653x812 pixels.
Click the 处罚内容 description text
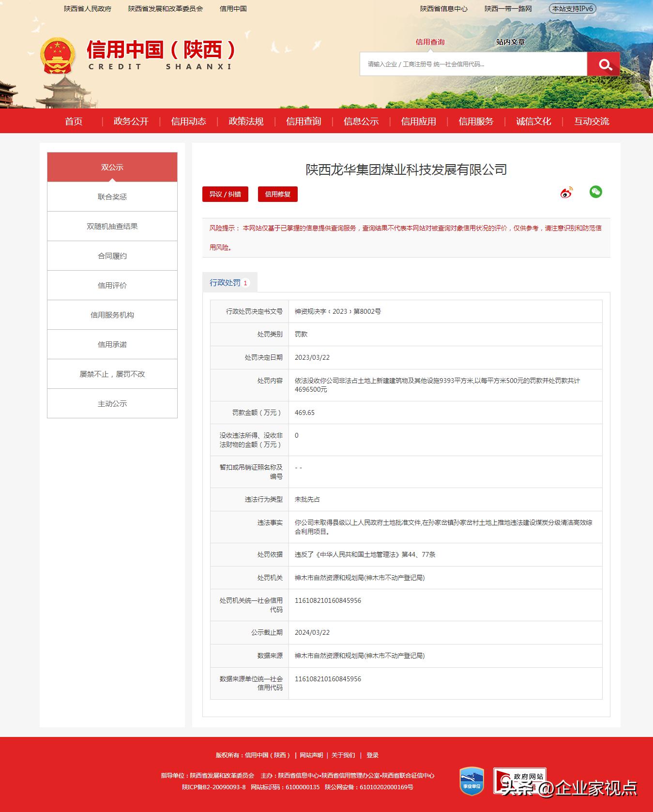[438, 385]
